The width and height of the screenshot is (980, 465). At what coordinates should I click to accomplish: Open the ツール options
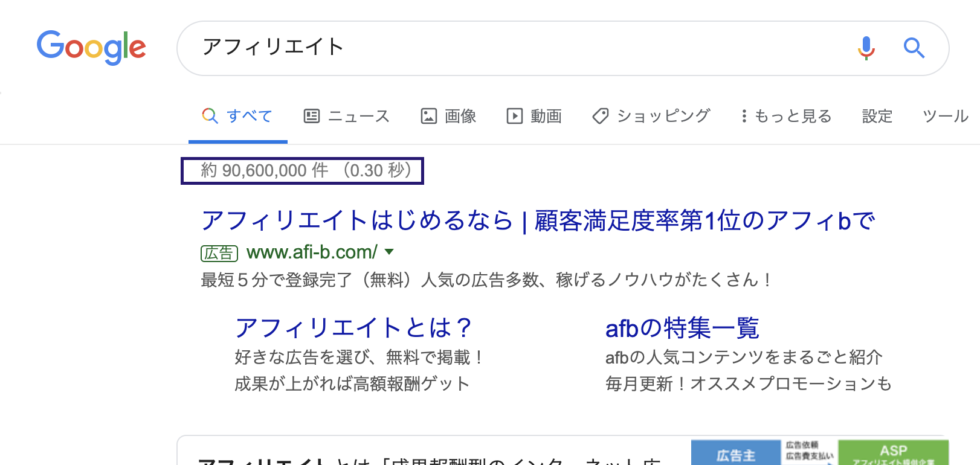click(x=945, y=116)
